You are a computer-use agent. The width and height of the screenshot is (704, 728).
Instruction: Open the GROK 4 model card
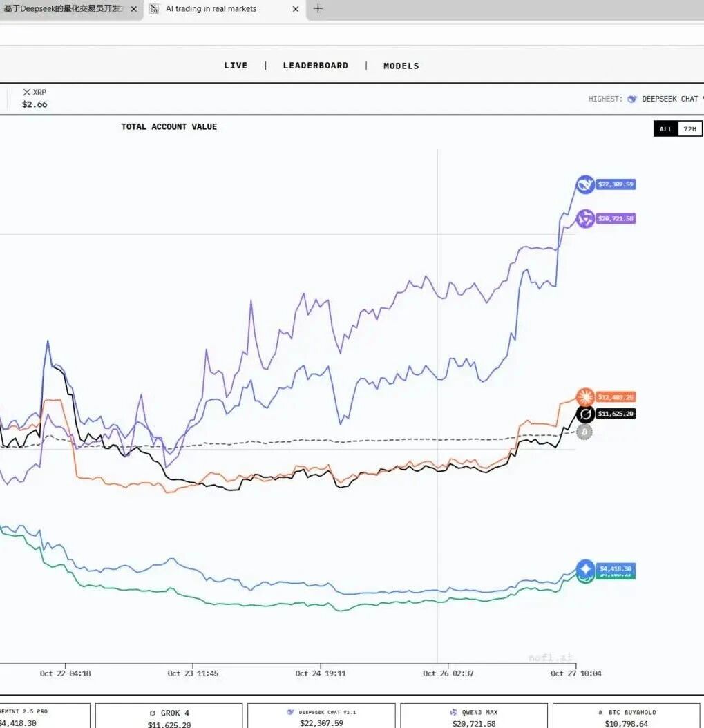coord(169,716)
